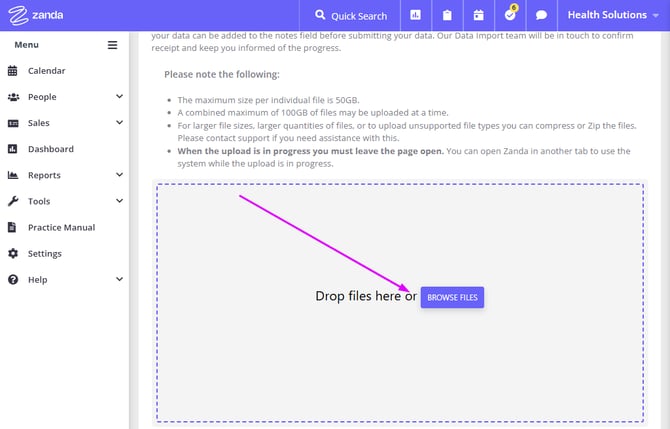Open the reports chart icon in header

pyautogui.click(x=416, y=15)
